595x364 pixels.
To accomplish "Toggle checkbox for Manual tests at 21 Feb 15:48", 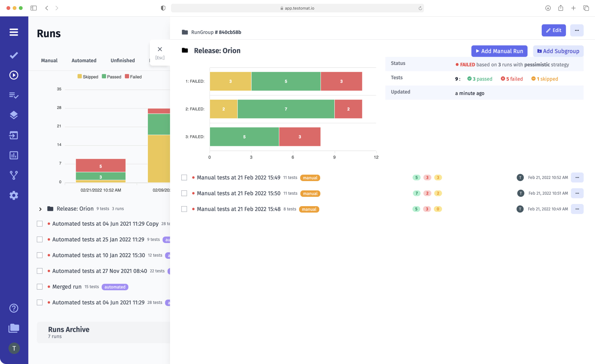I will pos(184,209).
